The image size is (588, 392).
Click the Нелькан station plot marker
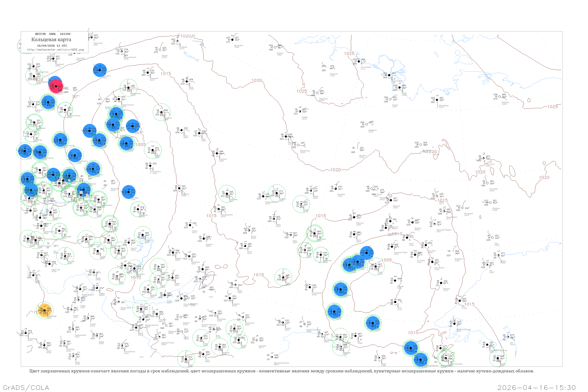point(441,283)
